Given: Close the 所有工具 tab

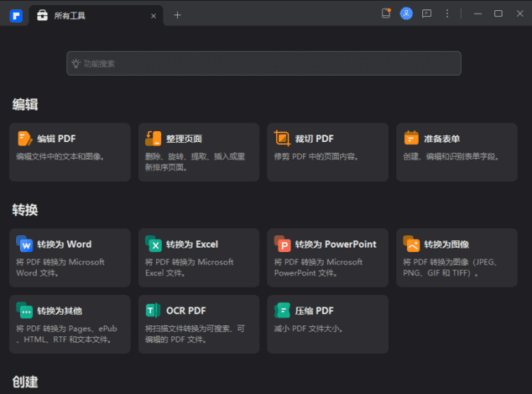Looking at the screenshot, I should [x=153, y=15].
